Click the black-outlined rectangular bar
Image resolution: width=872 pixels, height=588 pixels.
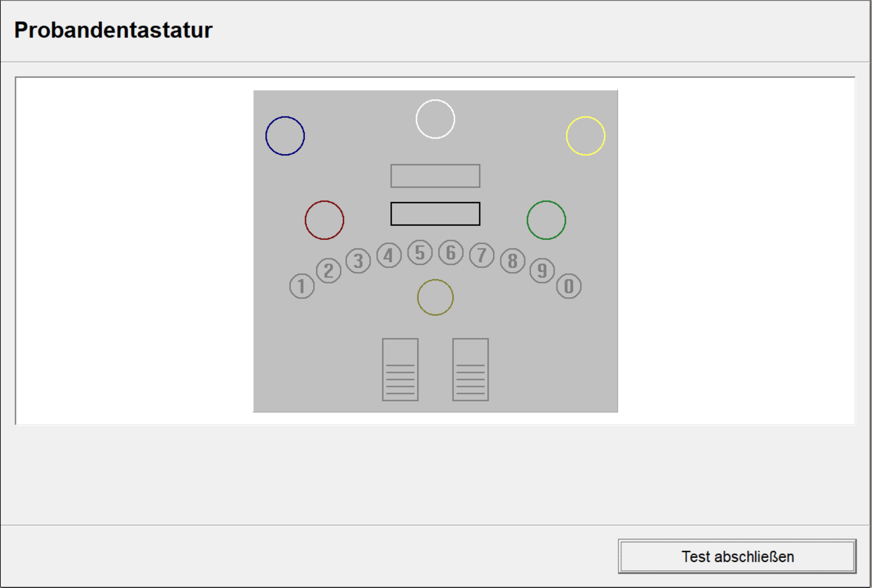pyautogui.click(x=435, y=214)
